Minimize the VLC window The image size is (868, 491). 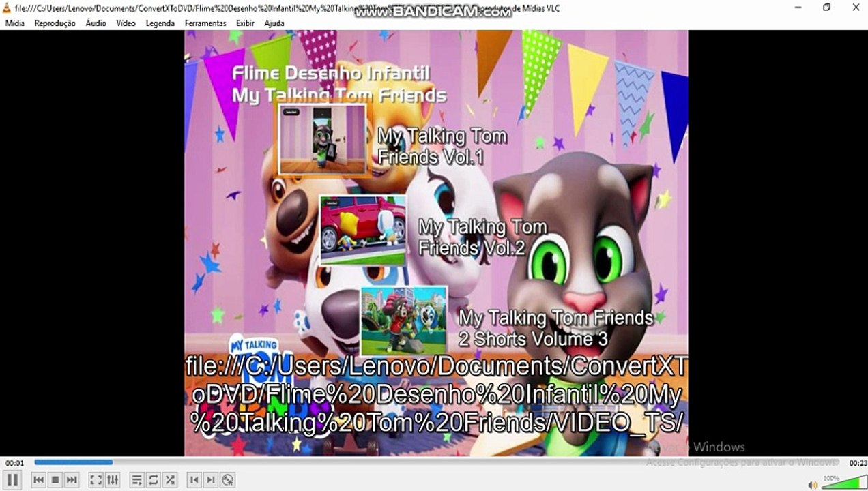(798, 8)
